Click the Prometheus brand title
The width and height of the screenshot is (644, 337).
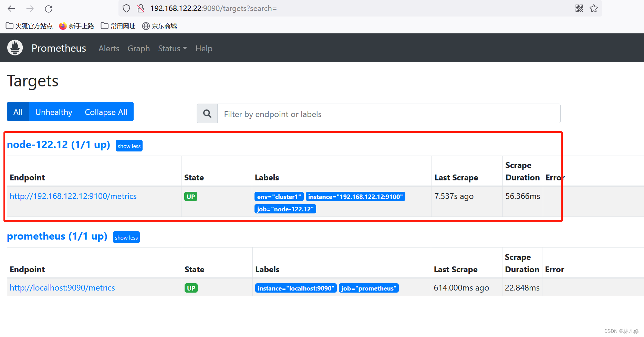59,48
